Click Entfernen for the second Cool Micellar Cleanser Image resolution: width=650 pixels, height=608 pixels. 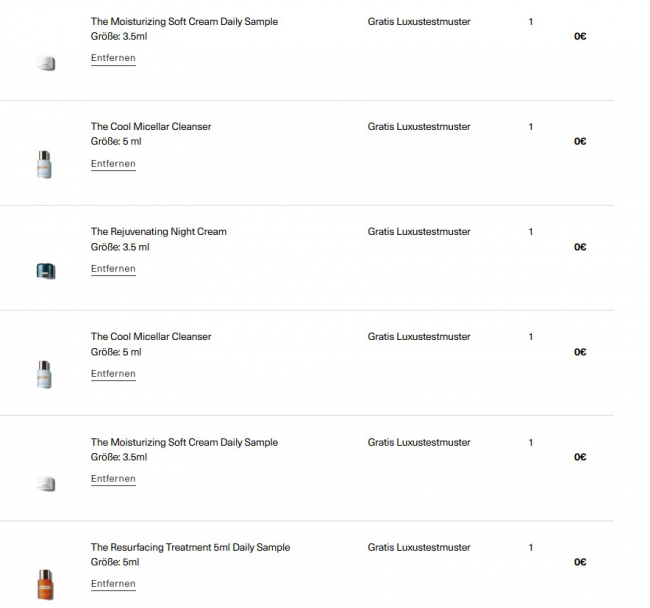tap(113, 374)
